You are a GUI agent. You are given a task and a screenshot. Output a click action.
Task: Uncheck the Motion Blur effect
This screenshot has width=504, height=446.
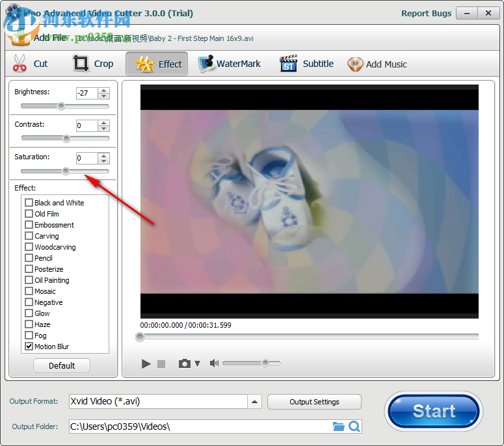pos(29,347)
